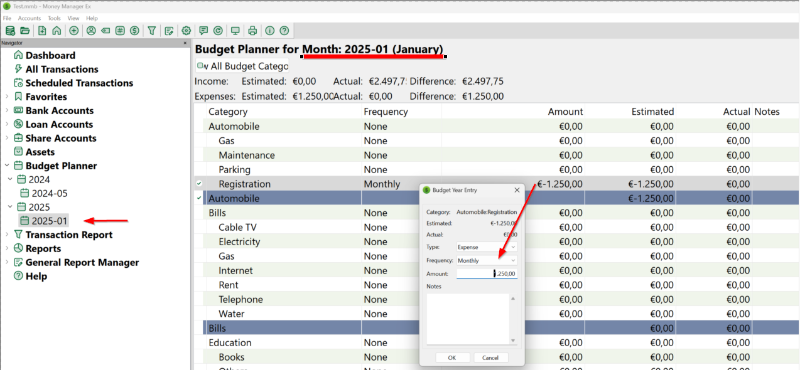
Task: Open the Type dropdown showing Expense
Action: (487, 247)
